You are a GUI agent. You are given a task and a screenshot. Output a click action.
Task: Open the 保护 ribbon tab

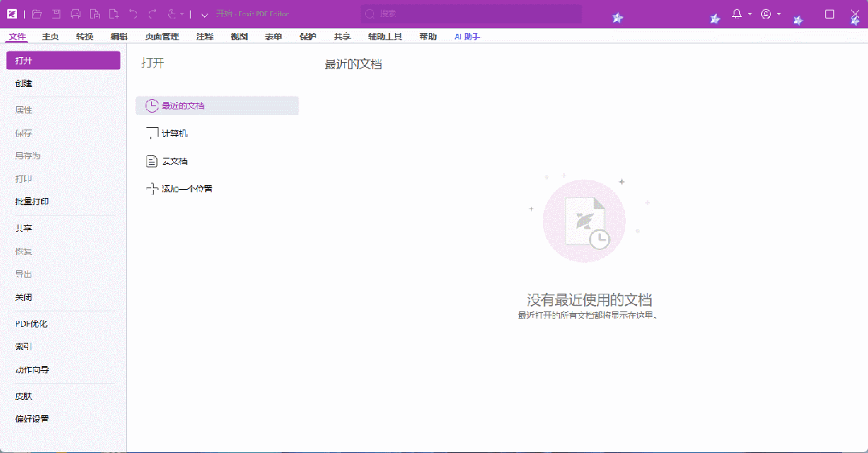pyautogui.click(x=308, y=36)
